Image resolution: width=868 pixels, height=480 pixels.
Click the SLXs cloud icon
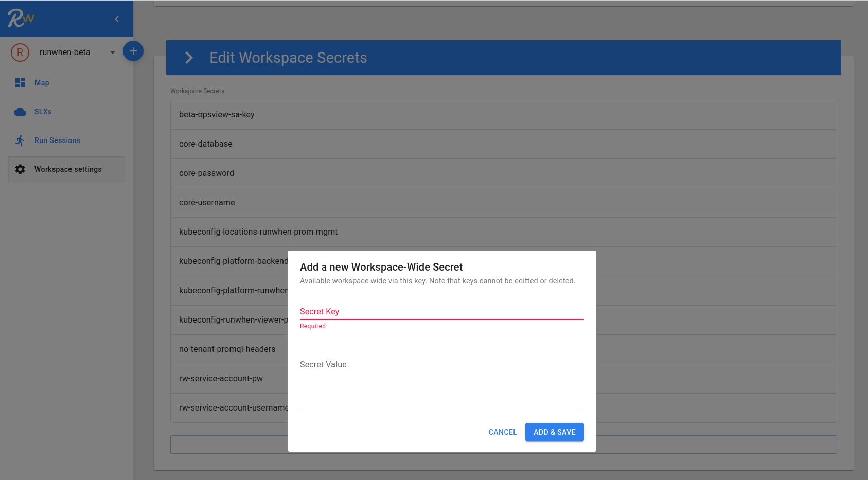(20, 112)
